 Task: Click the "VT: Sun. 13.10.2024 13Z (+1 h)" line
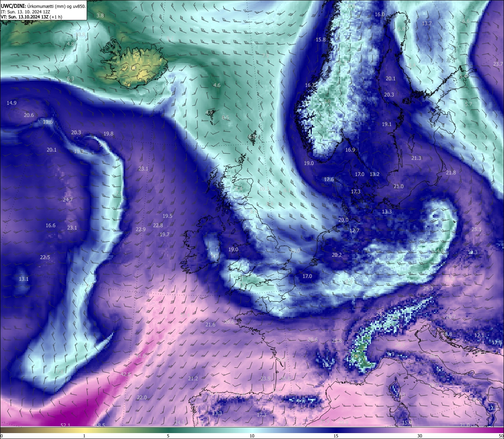pos(31,17)
